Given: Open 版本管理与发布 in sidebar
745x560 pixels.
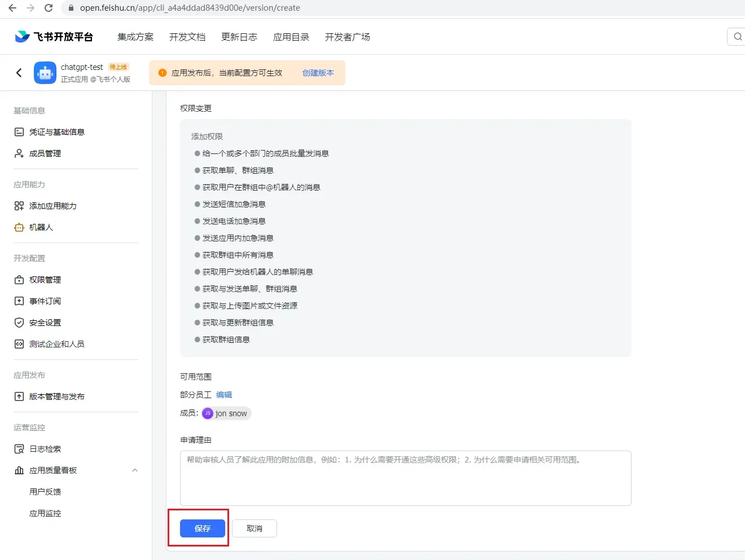Looking at the screenshot, I should 57,396.
